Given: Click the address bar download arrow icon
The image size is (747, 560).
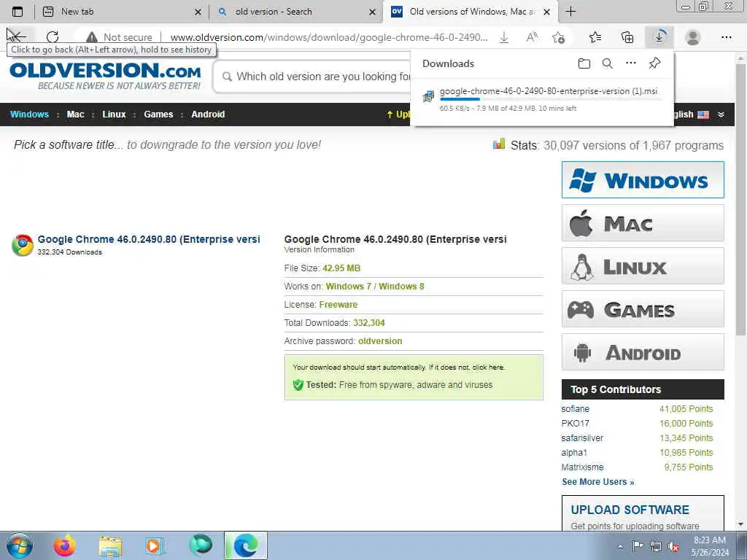Looking at the screenshot, I should pos(504,37).
